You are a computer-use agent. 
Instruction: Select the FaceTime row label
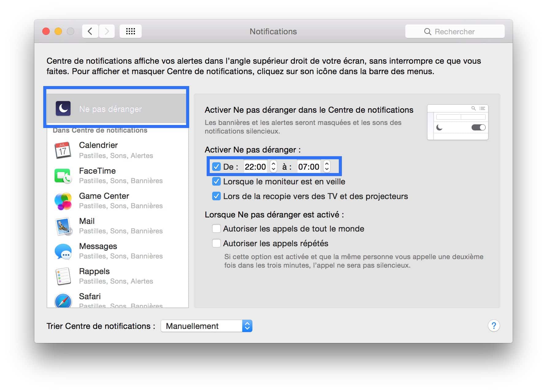[x=98, y=171]
